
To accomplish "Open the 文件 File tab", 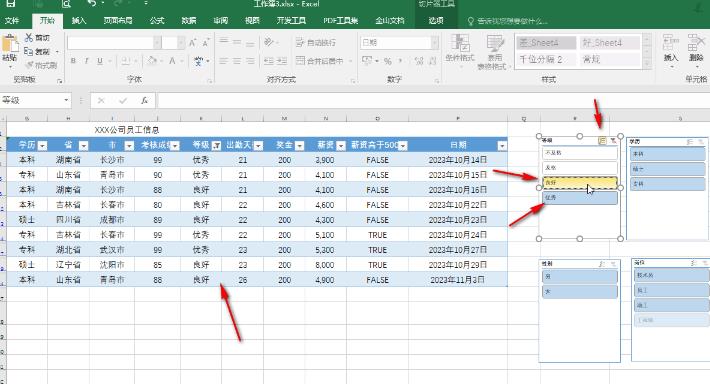I will [12, 20].
